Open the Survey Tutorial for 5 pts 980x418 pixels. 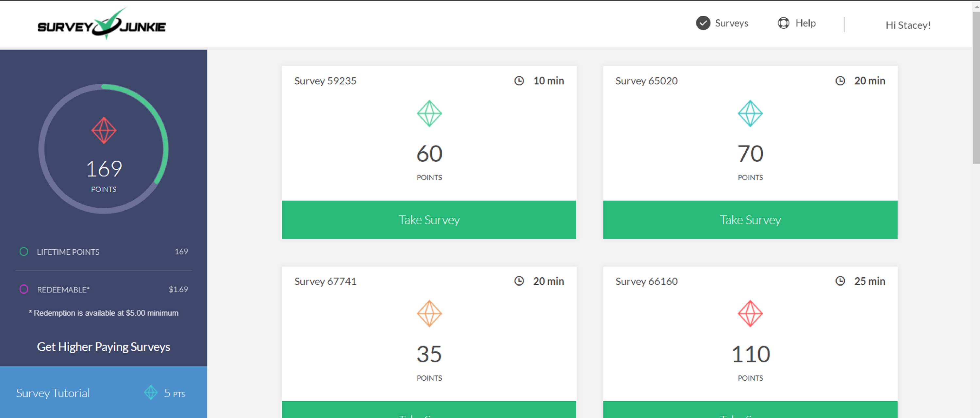coord(104,392)
